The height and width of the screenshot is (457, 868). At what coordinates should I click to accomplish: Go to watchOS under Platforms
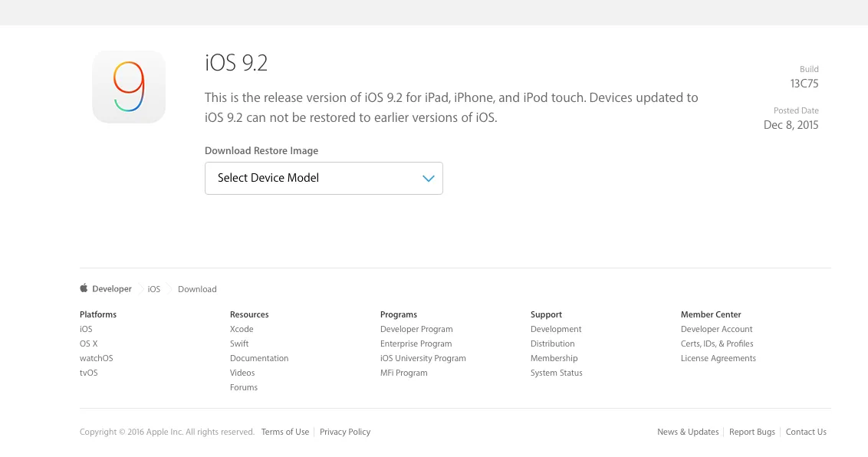point(96,358)
